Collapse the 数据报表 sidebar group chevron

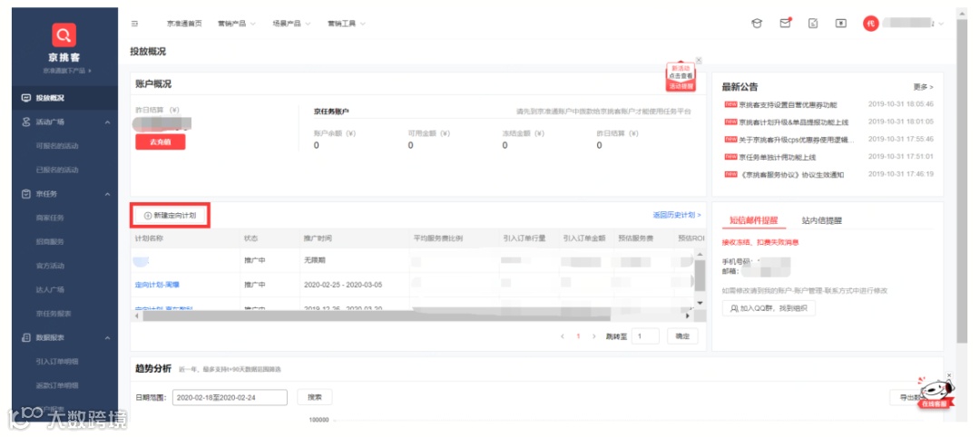[x=107, y=338]
